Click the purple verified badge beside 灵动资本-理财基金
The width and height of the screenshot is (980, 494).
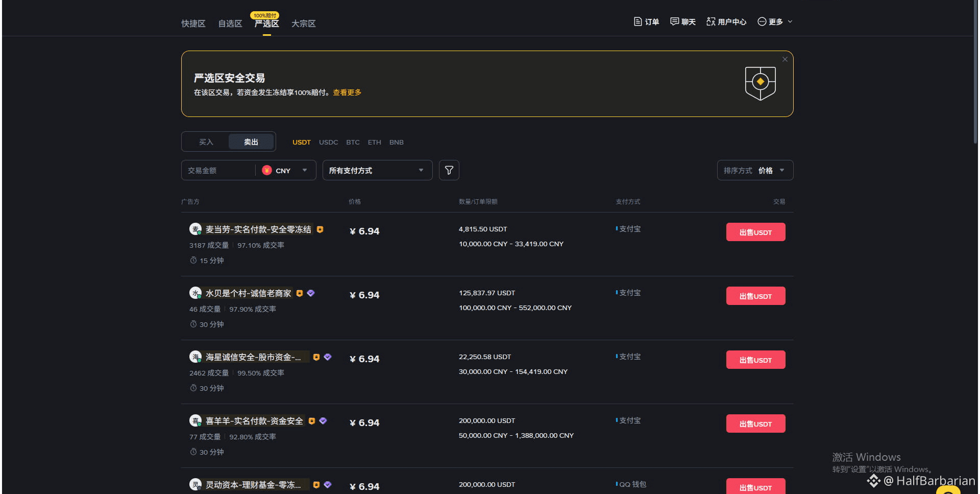pyautogui.click(x=328, y=485)
